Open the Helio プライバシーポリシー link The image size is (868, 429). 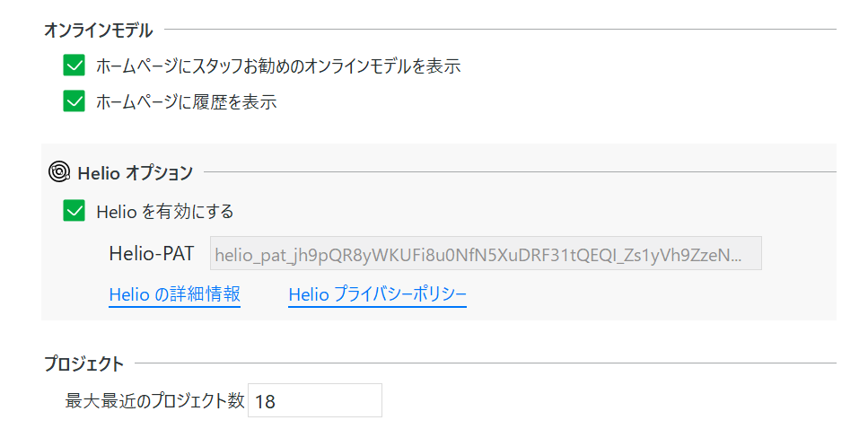(377, 294)
